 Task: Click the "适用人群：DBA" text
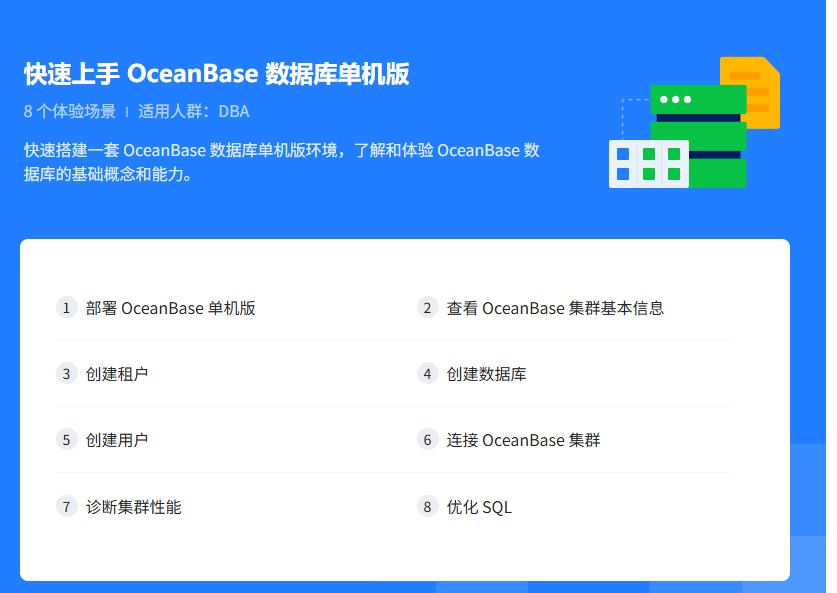click(x=194, y=111)
